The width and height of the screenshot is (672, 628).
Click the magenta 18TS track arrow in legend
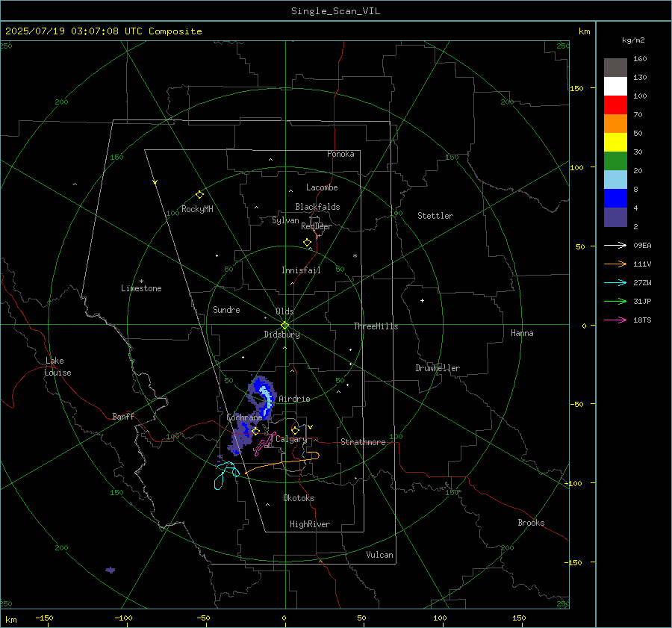[615, 320]
